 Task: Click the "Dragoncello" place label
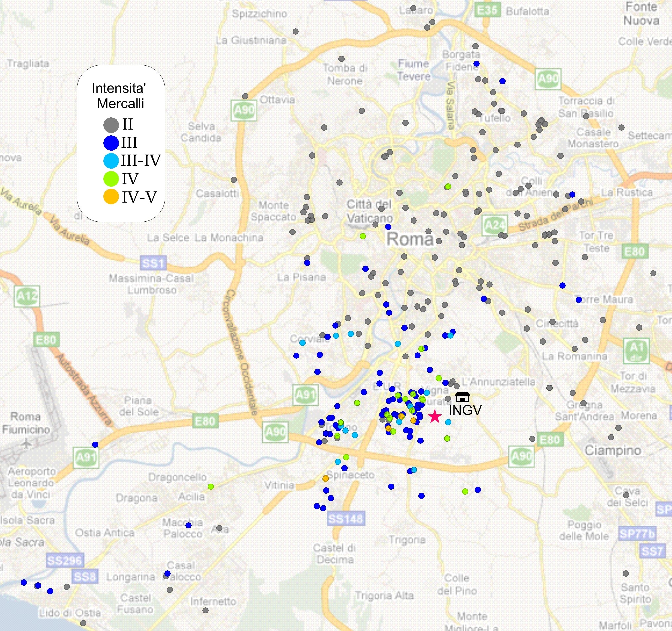coord(178,477)
